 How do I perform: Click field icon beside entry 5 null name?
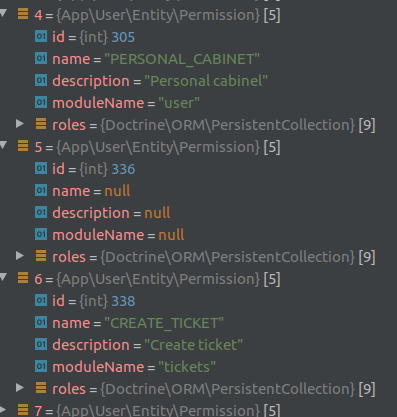pos(41,190)
